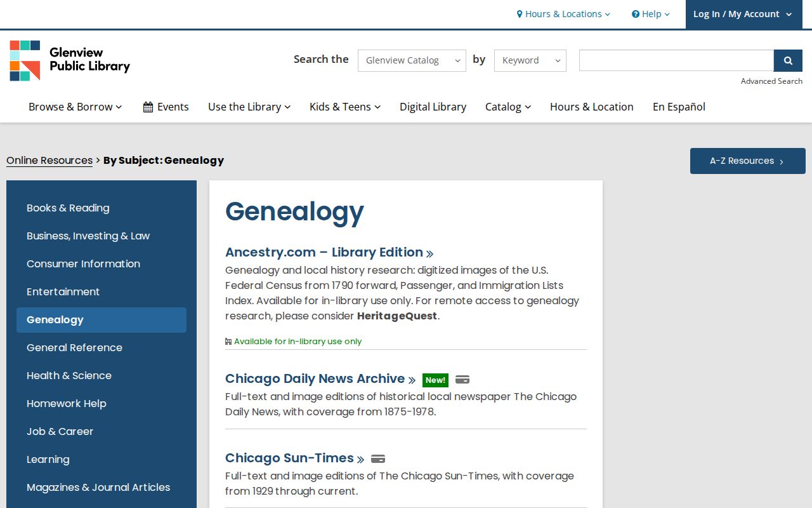Click the Glenview Public Library logo
This screenshot has width=812, height=508.
click(70, 60)
